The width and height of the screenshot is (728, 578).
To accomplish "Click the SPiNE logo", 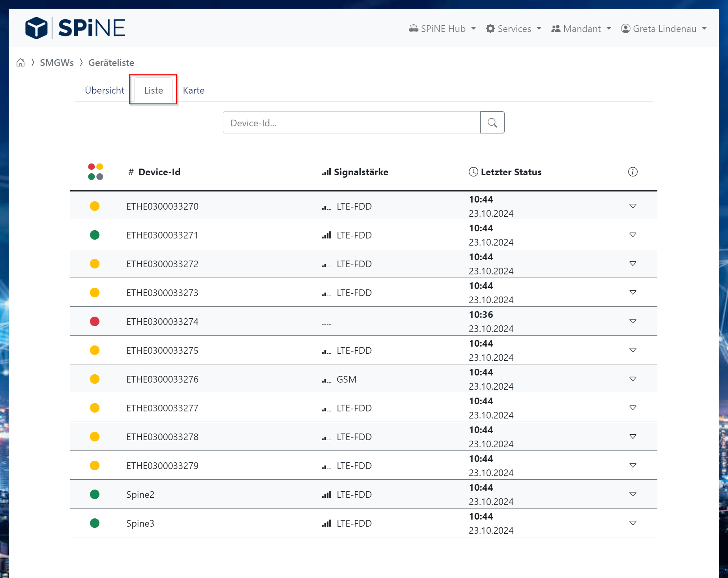I will point(75,28).
